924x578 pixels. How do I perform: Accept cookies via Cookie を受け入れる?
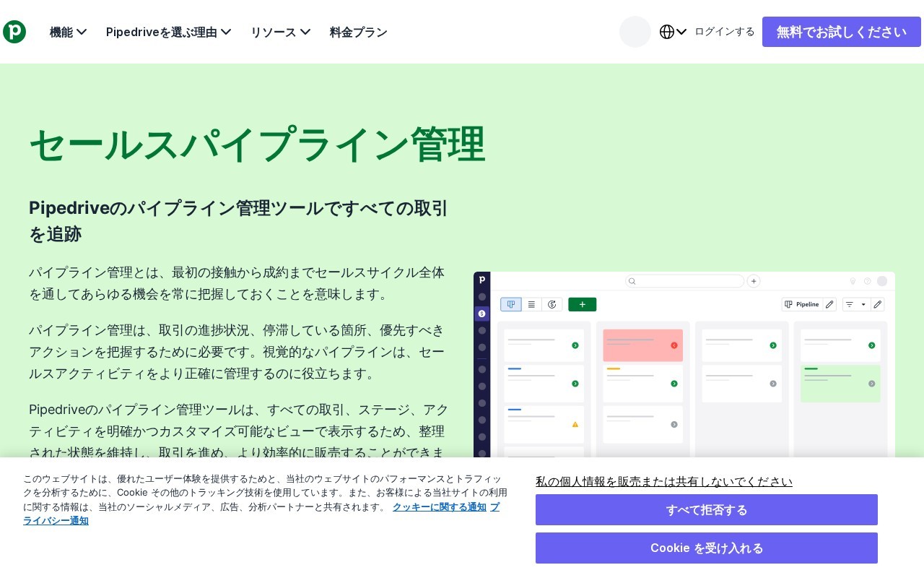(x=707, y=548)
